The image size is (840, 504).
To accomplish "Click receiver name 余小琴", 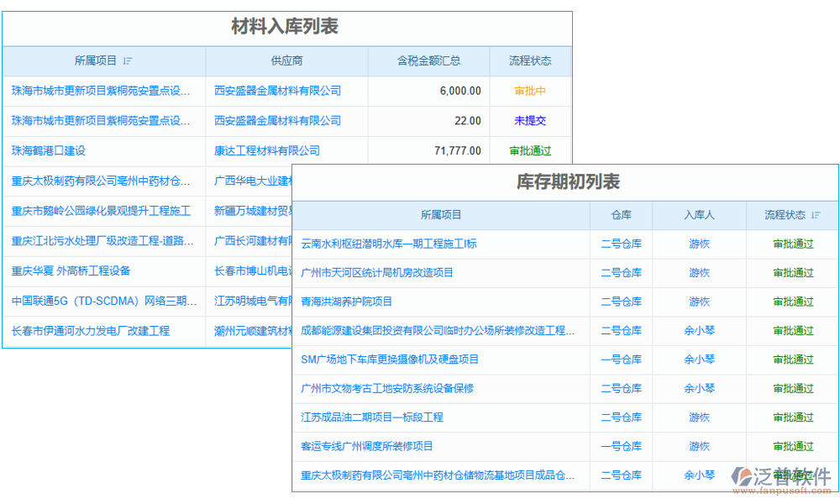I will [x=700, y=330].
